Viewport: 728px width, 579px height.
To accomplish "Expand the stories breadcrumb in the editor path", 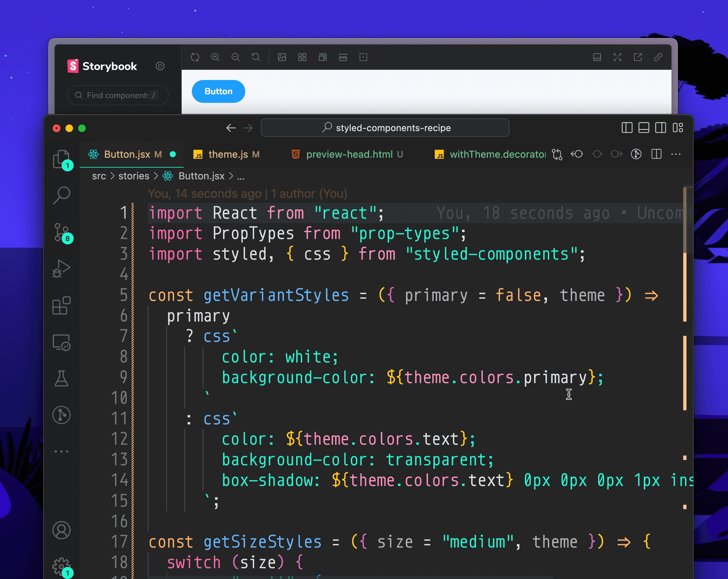I will click(x=134, y=176).
